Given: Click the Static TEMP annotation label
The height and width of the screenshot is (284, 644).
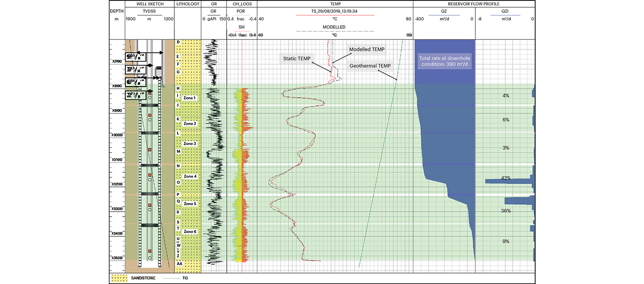Looking at the screenshot, I should point(297,59).
